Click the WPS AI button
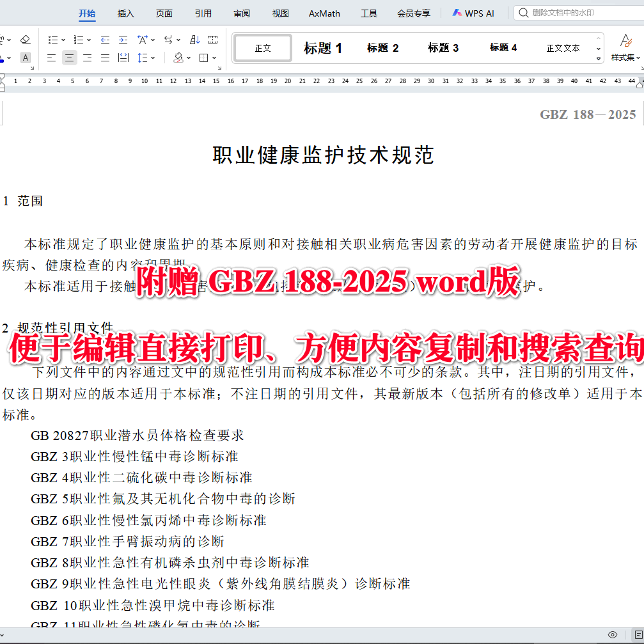This screenshot has height=644, width=644. tap(473, 13)
